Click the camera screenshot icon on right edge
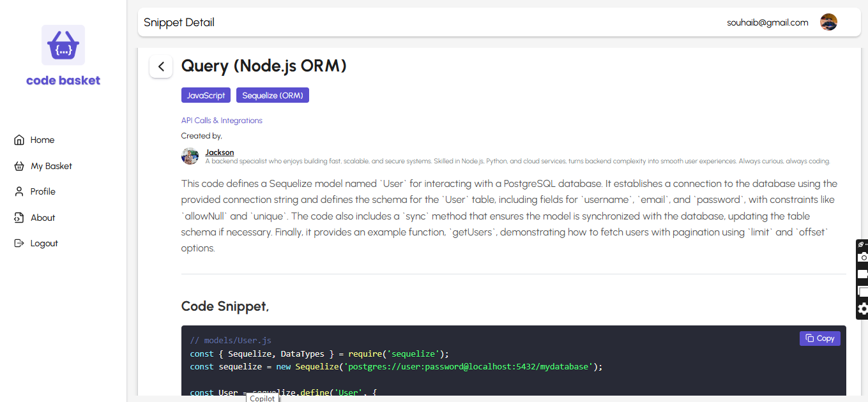 862,257
